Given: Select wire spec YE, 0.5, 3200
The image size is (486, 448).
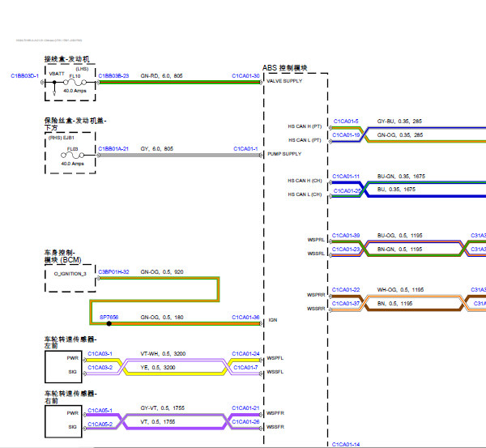Looking at the screenshot, I should 158,367.
